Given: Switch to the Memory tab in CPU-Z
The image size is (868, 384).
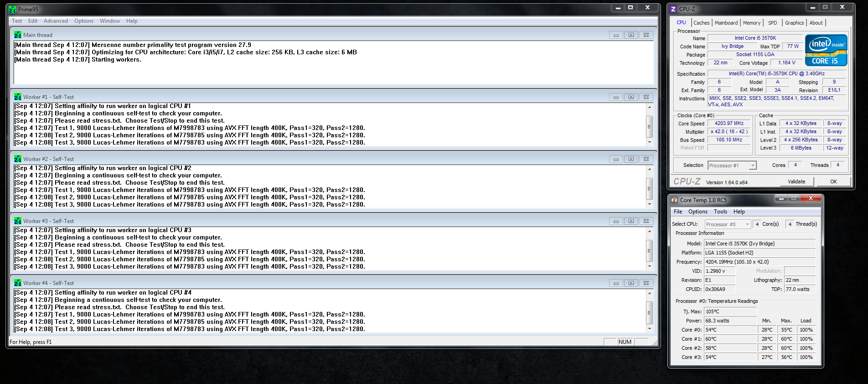Looking at the screenshot, I should click(x=752, y=23).
